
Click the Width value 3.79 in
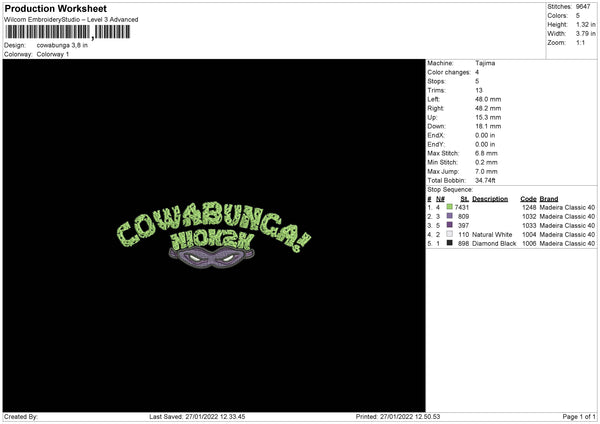586,34
